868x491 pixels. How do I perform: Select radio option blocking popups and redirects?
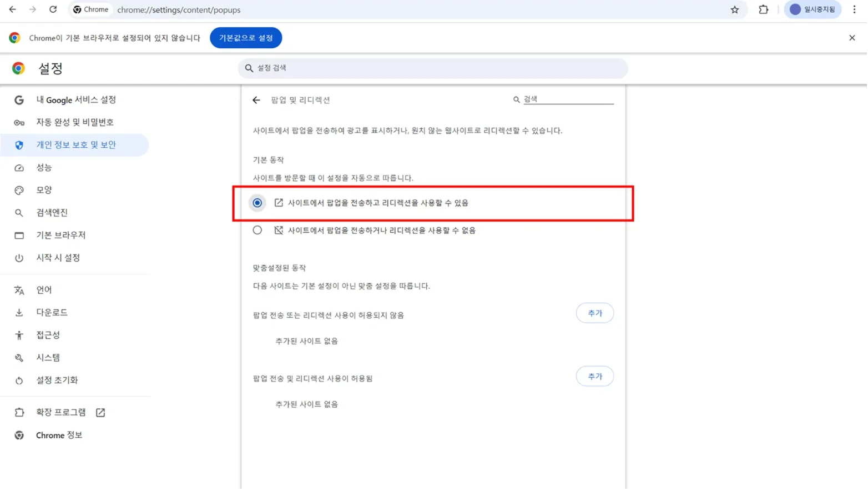point(258,231)
